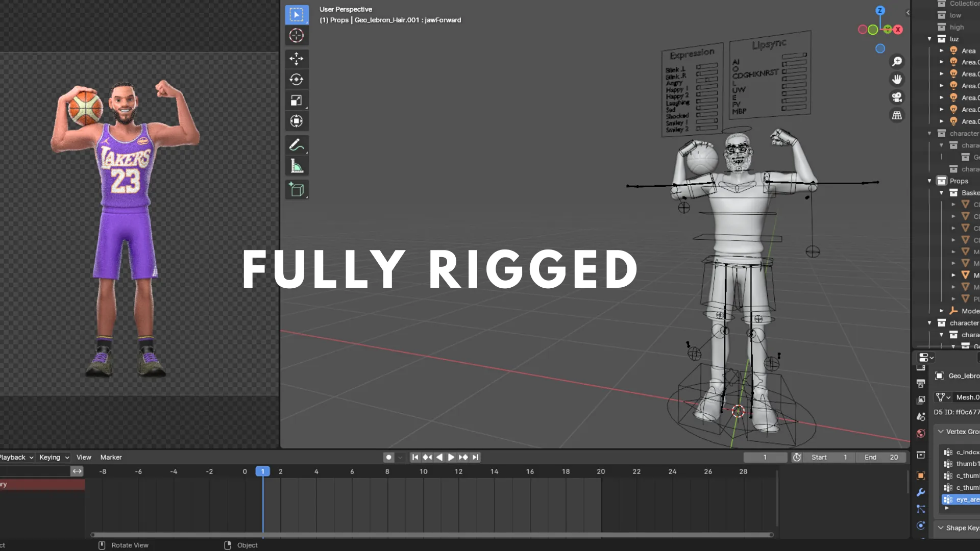Click the X axis on navigation gizmo
The width and height of the screenshot is (980, 551).
tap(898, 30)
